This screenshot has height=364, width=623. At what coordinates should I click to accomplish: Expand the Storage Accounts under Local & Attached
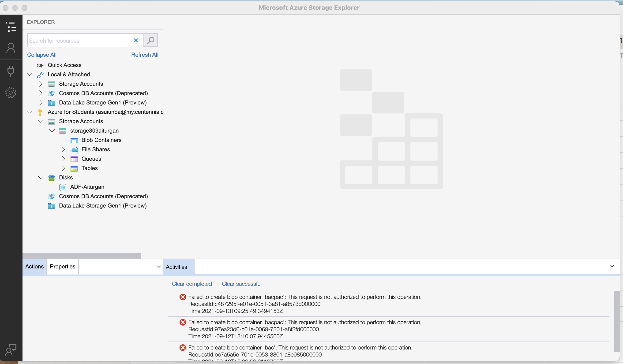[x=41, y=84]
